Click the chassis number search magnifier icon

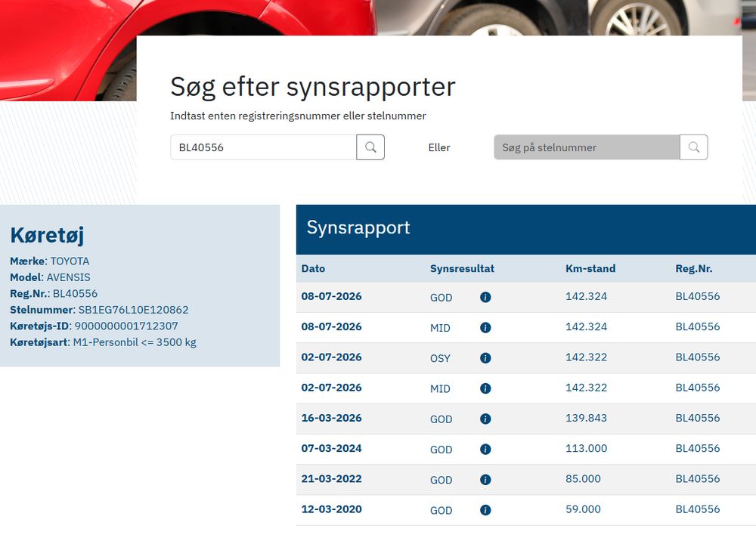[x=694, y=147]
